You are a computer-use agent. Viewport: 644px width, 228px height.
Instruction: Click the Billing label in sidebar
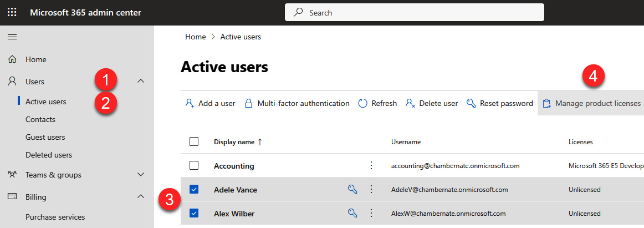pyautogui.click(x=35, y=197)
